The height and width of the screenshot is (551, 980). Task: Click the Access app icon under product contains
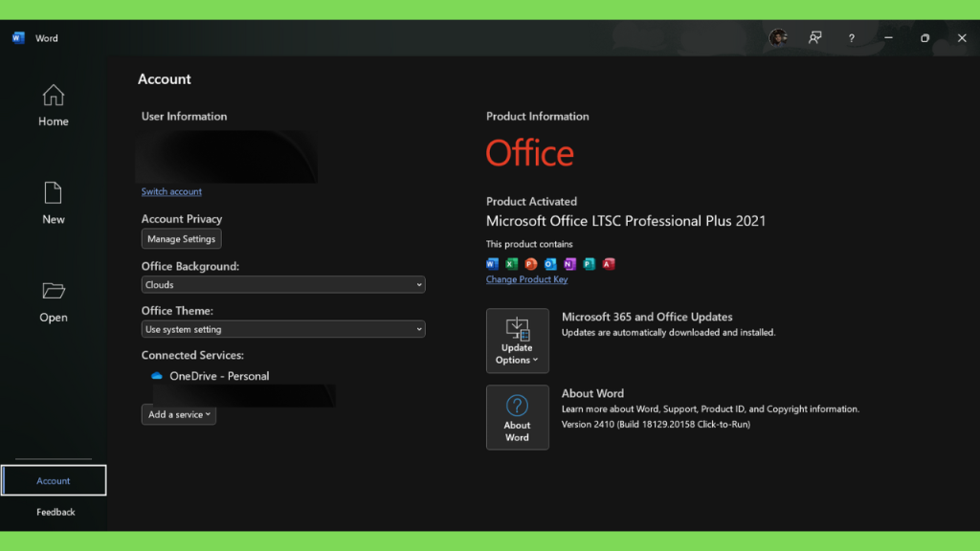(x=609, y=264)
